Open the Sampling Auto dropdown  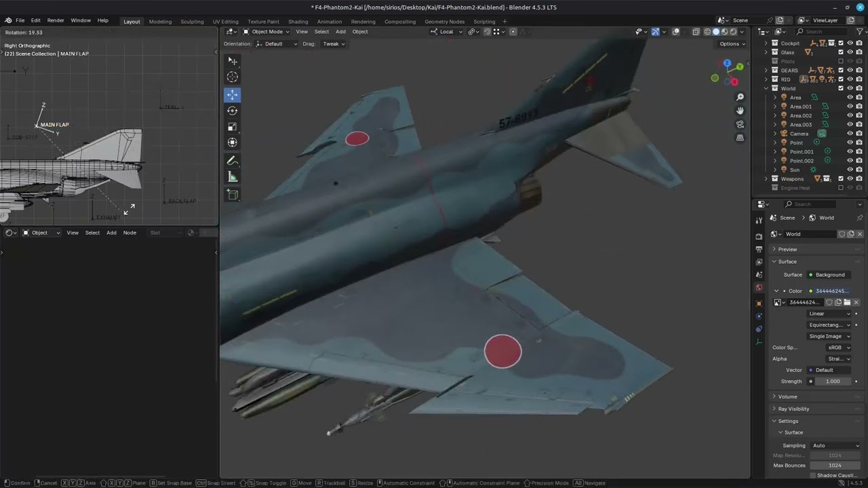pyautogui.click(x=835, y=445)
